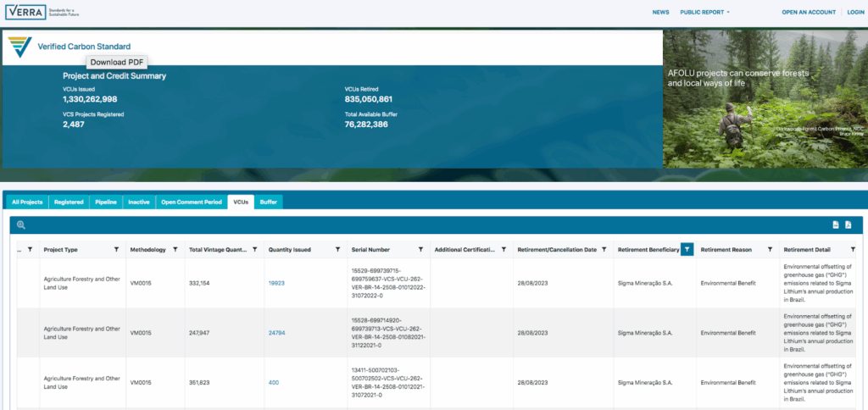
Task: Switch to the Buffer tab
Action: [269, 202]
